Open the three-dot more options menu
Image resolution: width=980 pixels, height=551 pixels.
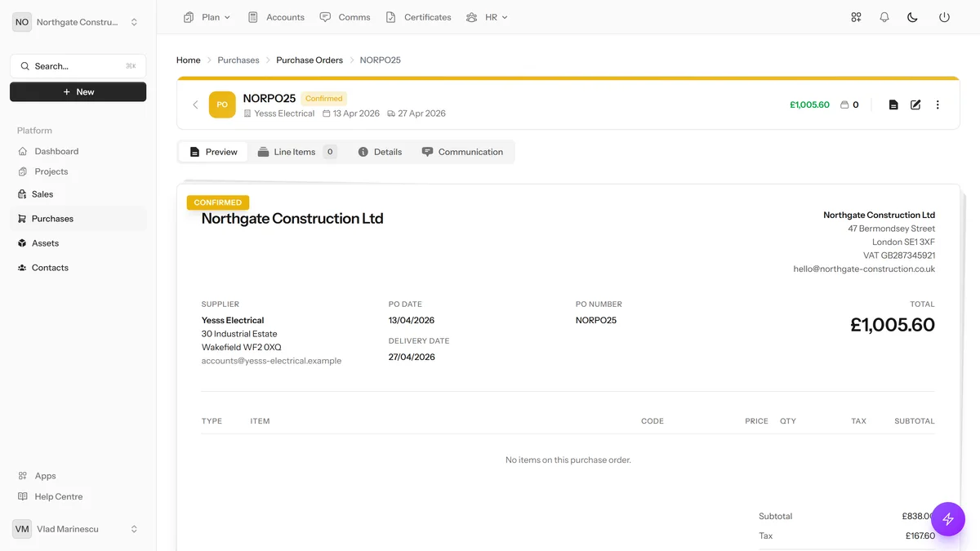(938, 104)
